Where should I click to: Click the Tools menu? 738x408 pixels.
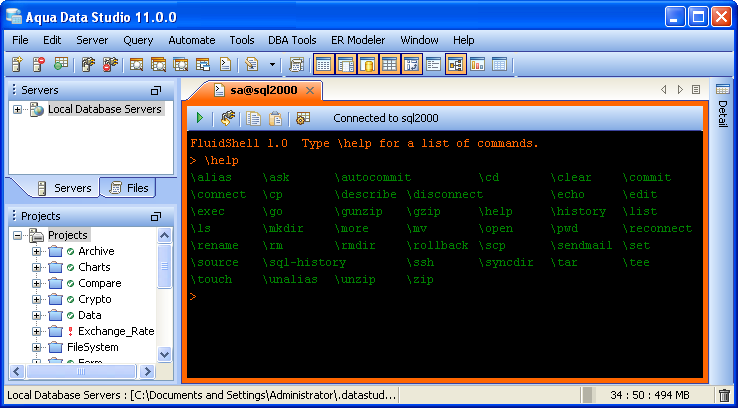pyautogui.click(x=242, y=40)
